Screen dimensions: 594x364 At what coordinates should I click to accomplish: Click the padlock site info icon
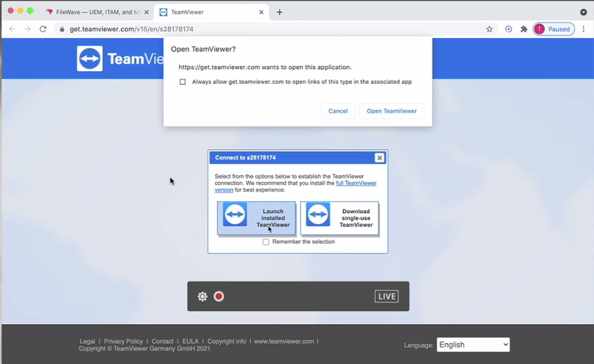[62, 29]
